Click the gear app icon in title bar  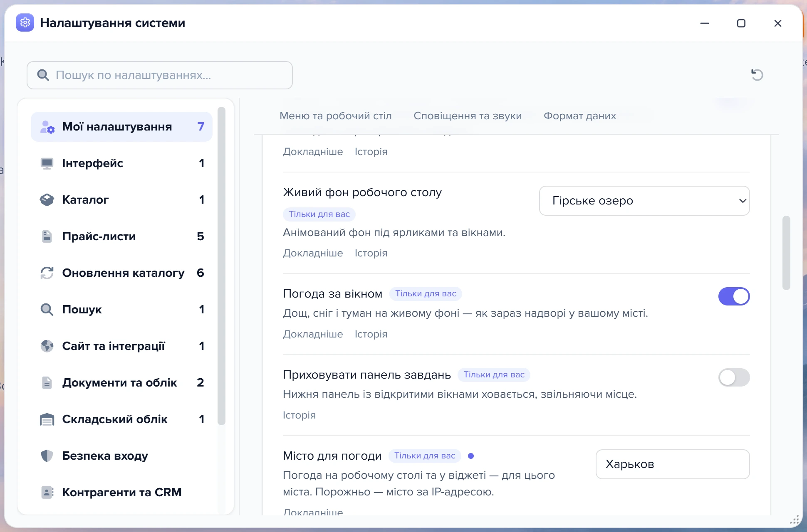click(x=25, y=22)
